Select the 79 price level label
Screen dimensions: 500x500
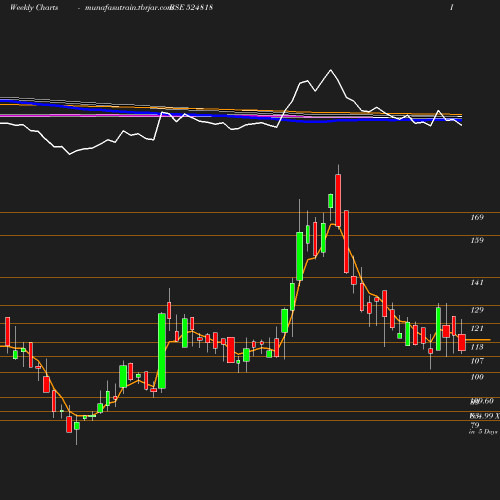(475, 425)
